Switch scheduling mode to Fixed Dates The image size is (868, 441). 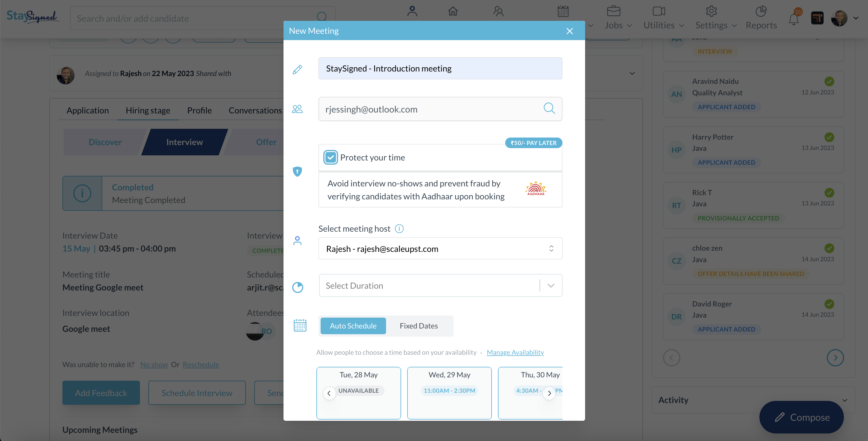pos(419,326)
